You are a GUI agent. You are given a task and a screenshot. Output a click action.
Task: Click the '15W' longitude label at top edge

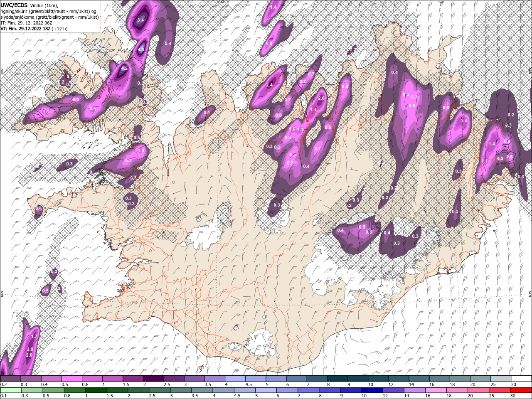(x=440, y=2)
